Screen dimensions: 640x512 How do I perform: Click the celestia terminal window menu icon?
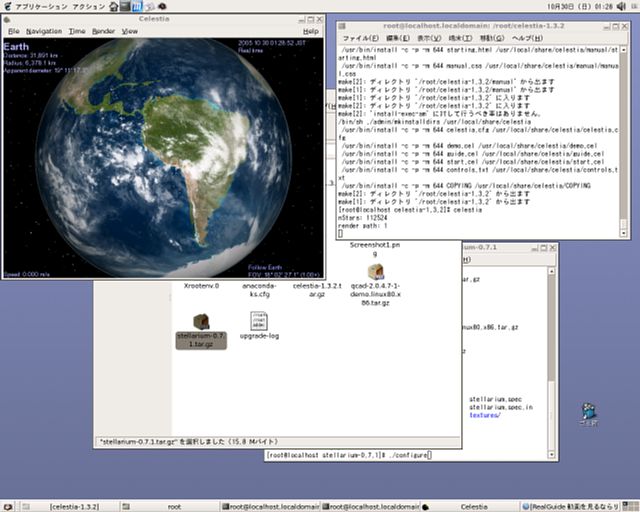(342, 26)
